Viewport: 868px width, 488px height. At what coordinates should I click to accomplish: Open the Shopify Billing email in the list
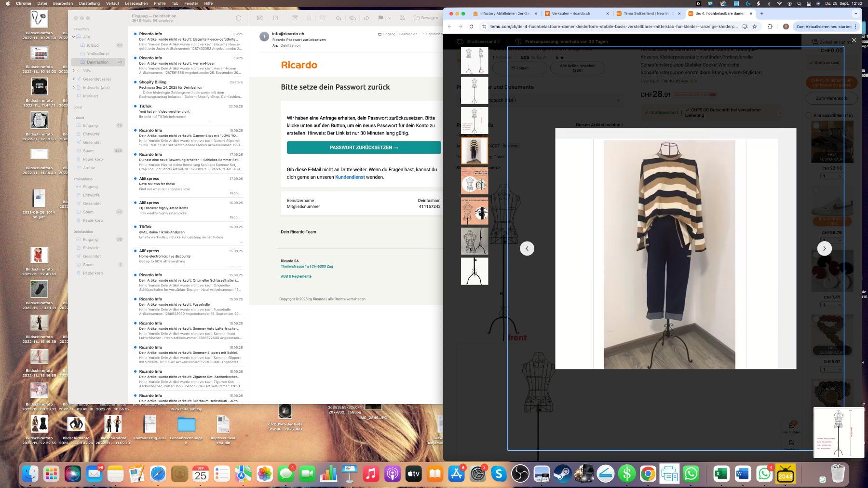click(x=189, y=89)
